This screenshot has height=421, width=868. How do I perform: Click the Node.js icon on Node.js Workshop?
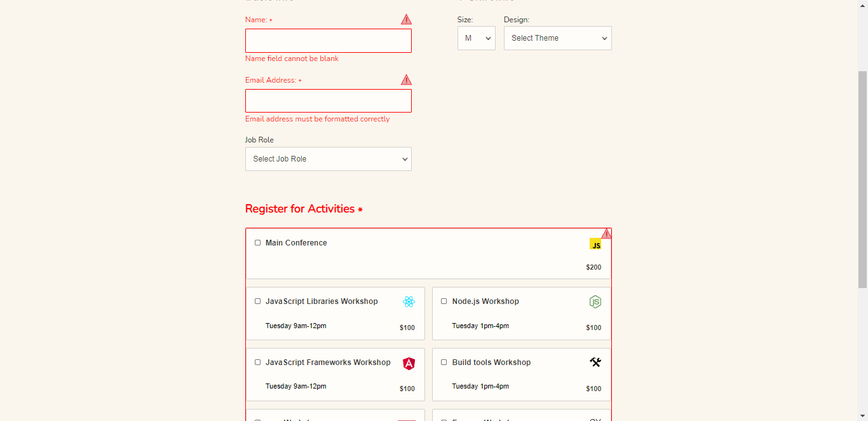tap(595, 301)
